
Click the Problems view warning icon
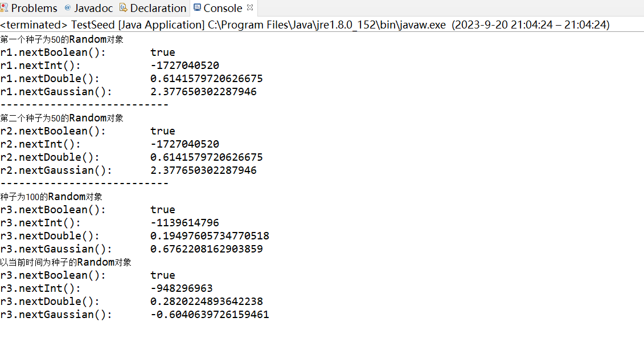click(x=3, y=8)
